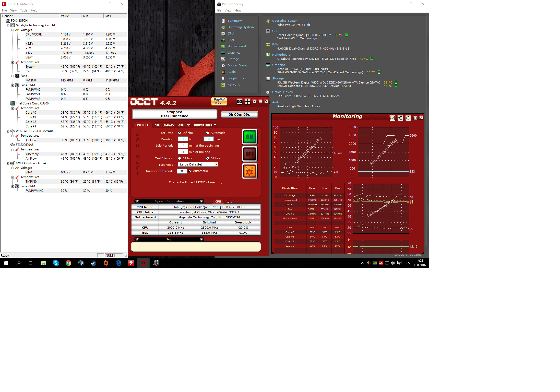The height and width of the screenshot is (392, 560).
Task: Switch to the CPU:LINPACK tab
Action: (x=164, y=125)
